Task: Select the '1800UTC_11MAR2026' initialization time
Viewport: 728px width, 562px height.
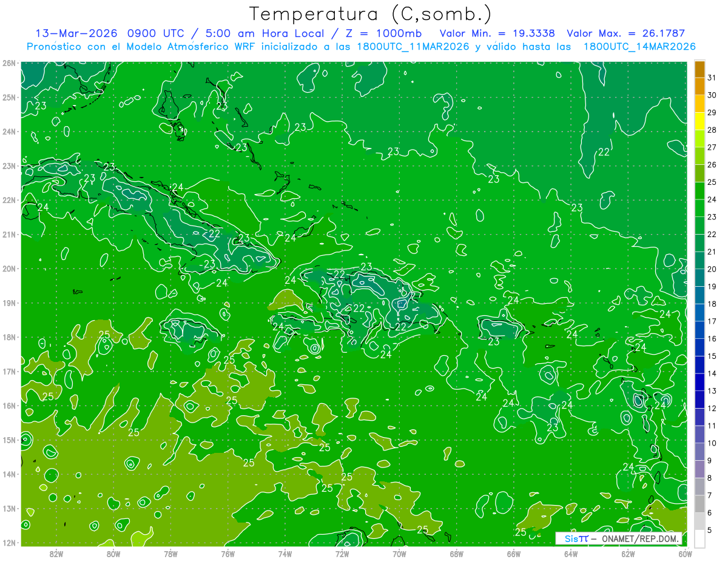Action: click(x=414, y=47)
